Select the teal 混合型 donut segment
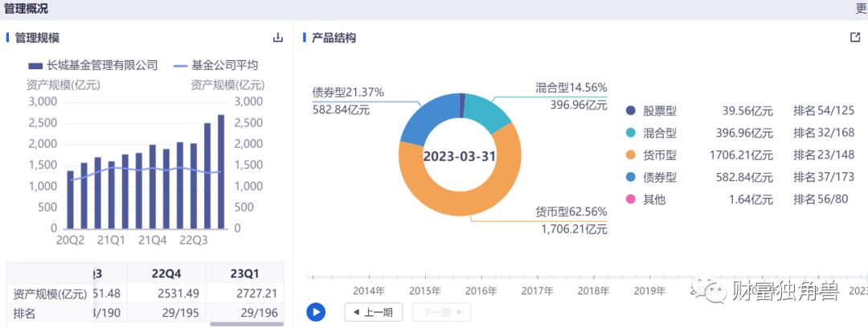This screenshot has width=868, height=329. [487, 113]
